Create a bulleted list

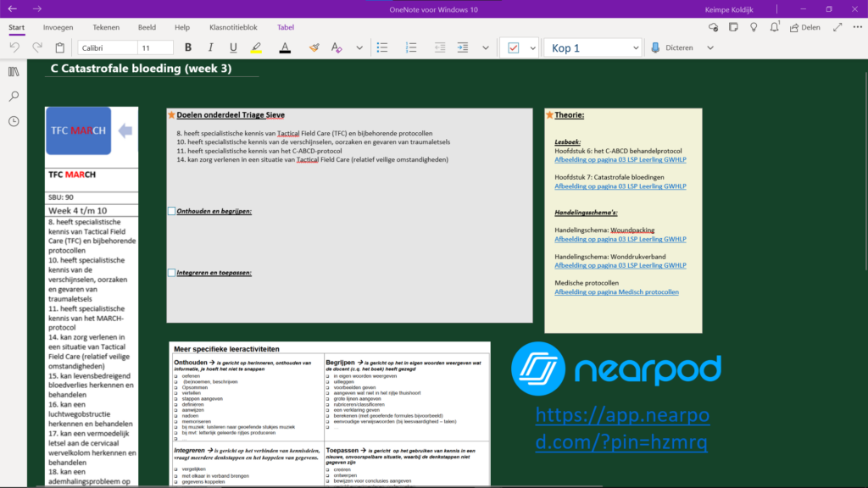tap(382, 48)
